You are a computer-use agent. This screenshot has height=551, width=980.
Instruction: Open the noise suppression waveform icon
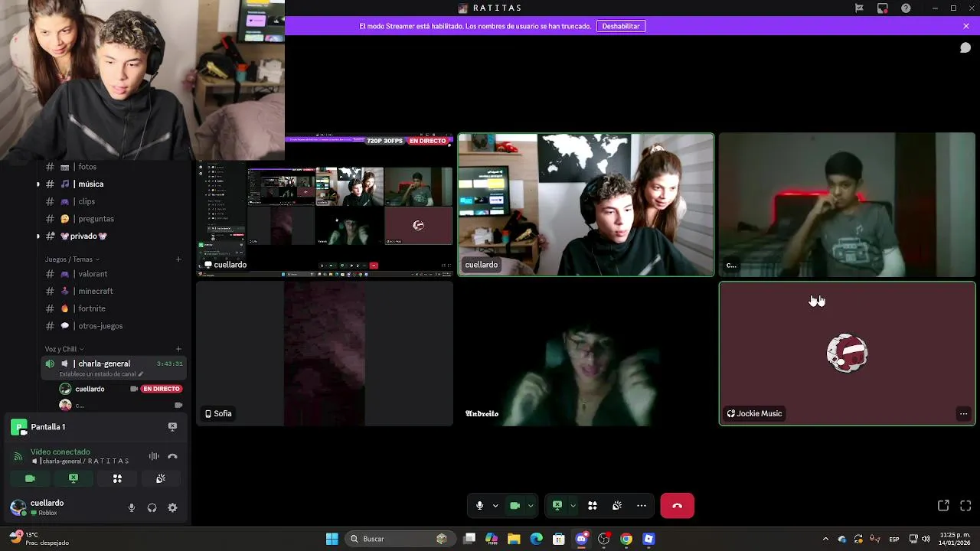154,456
